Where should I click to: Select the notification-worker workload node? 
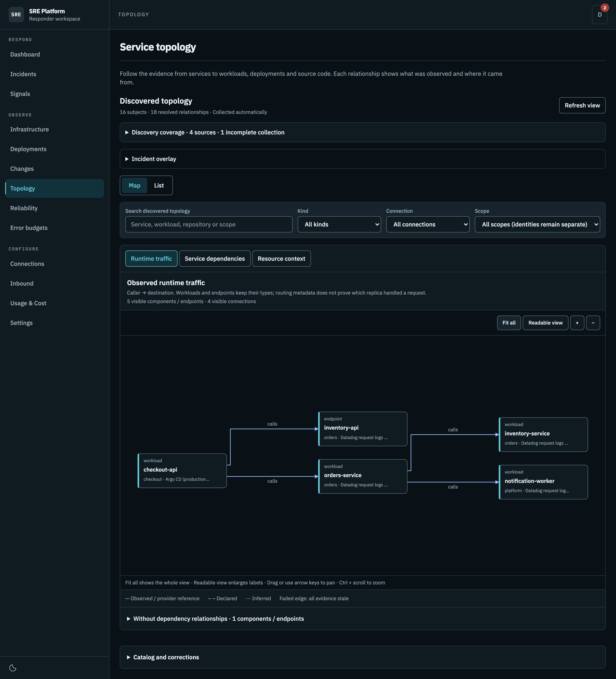[x=543, y=482]
